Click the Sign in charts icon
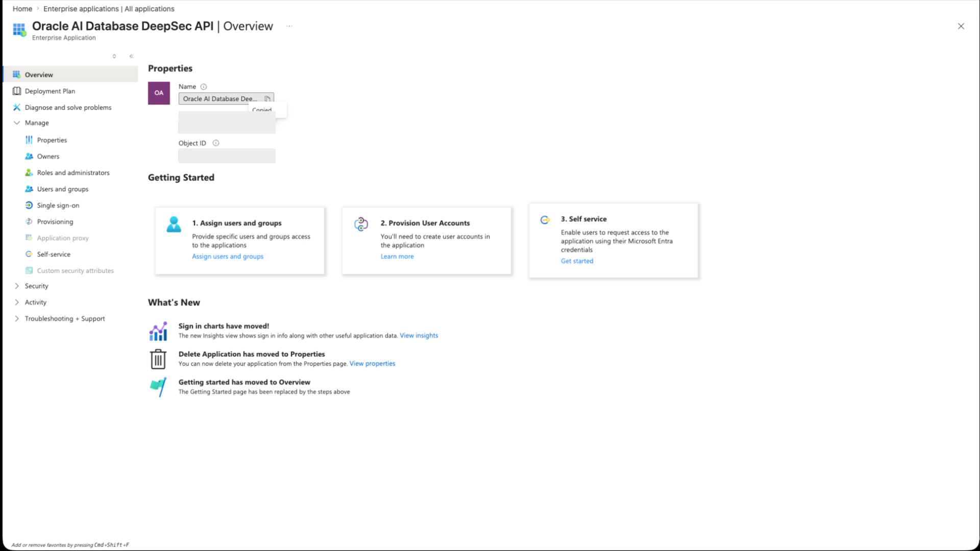Viewport: 980px width, 551px height. (x=158, y=331)
